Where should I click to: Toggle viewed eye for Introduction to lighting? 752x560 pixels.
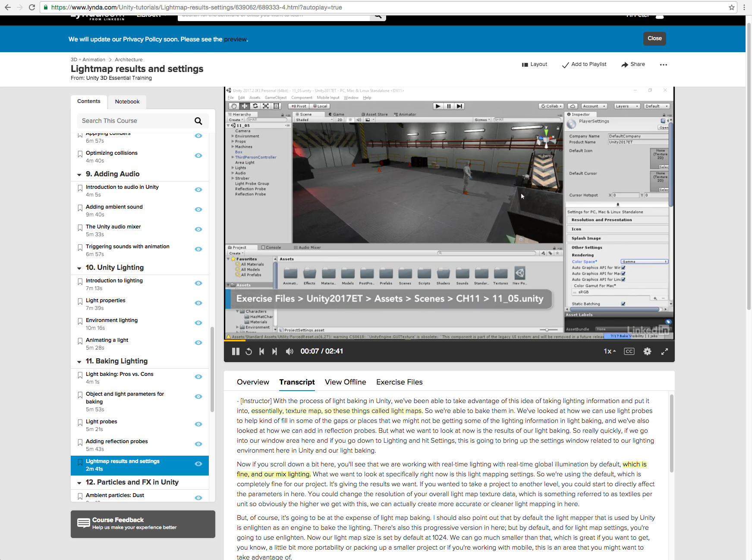point(198,283)
